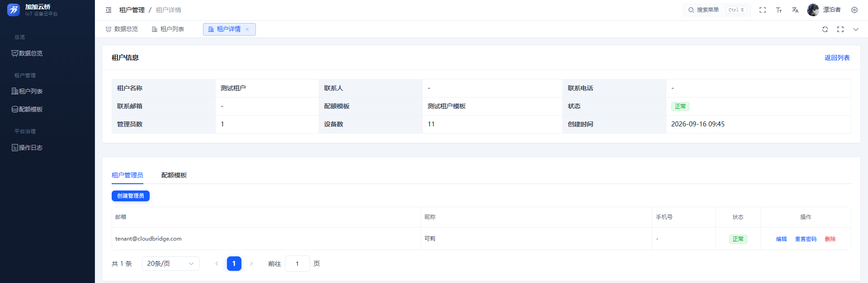The height and width of the screenshot is (283, 868).
Task: Click the 租户管理 breadcrumb
Action: (132, 10)
